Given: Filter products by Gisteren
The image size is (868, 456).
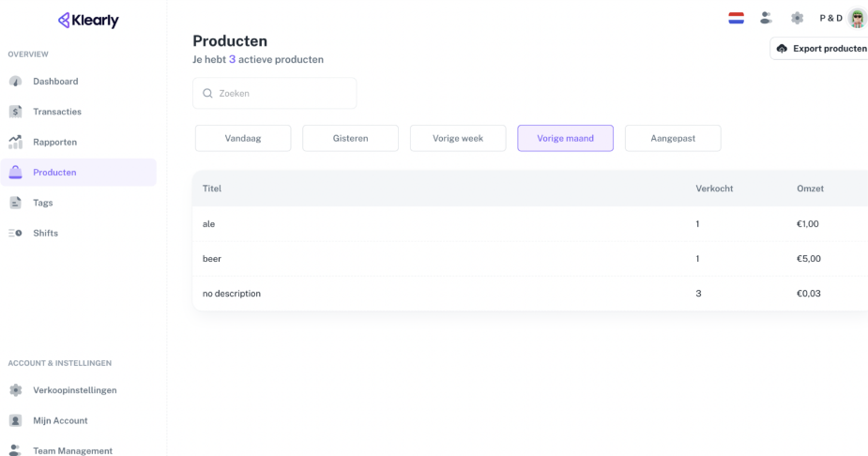Looking at the screenshot, I should [x=350, y=138].
